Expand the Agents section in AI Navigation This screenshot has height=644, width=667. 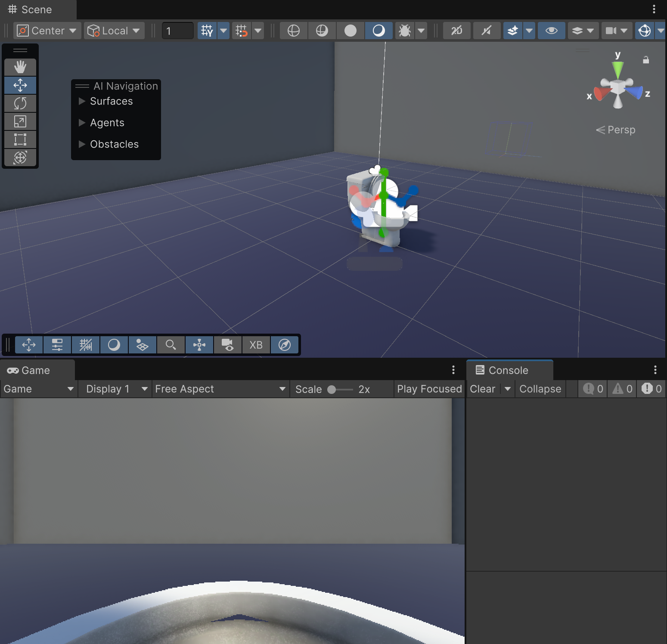(x=81, y=123)
